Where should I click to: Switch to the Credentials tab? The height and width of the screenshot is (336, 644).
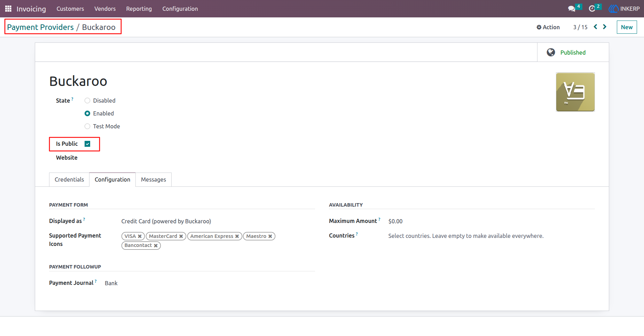[69, 179]
